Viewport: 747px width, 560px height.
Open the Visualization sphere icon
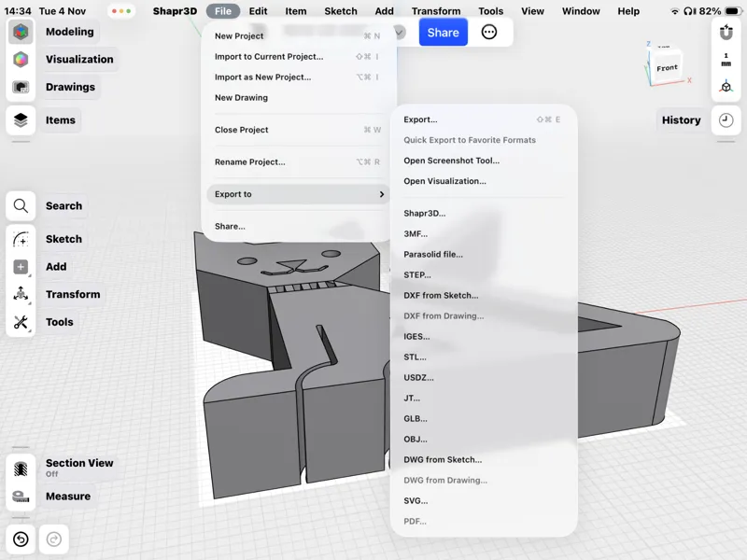[21, 60]
